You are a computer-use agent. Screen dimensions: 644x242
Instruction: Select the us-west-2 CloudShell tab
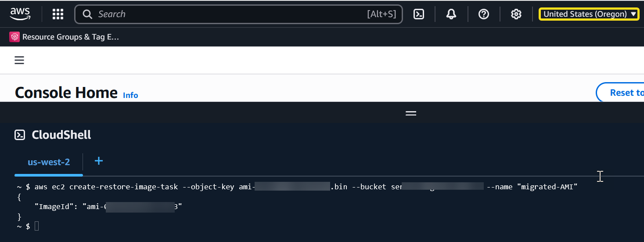49,162
